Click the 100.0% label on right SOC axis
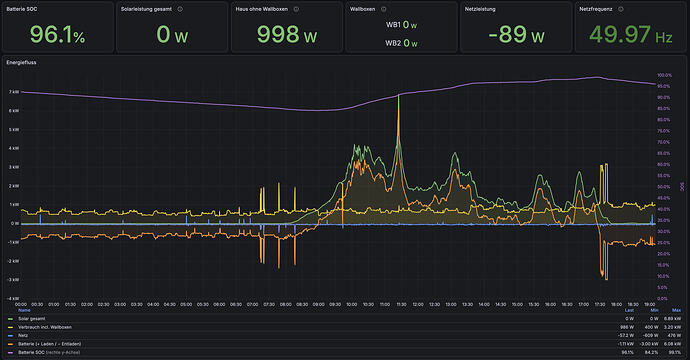This screenshot has height=360, width=690. [664, 75]
